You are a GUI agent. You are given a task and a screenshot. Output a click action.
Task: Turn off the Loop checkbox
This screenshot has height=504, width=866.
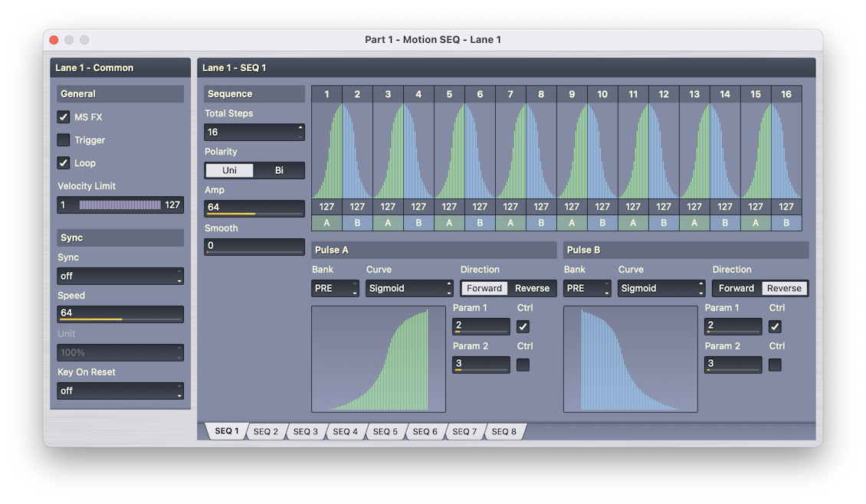pos(64,163)
